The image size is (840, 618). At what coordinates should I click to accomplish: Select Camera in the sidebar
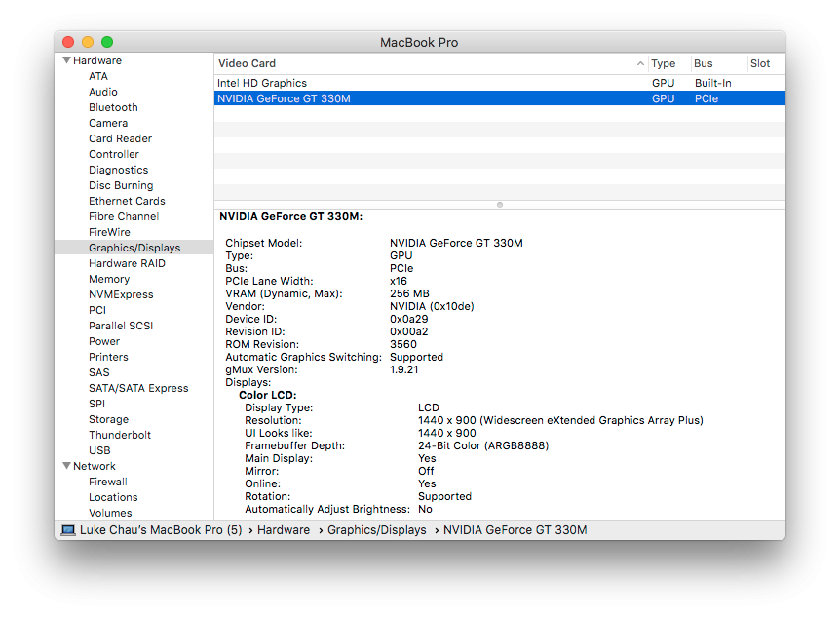108,123
